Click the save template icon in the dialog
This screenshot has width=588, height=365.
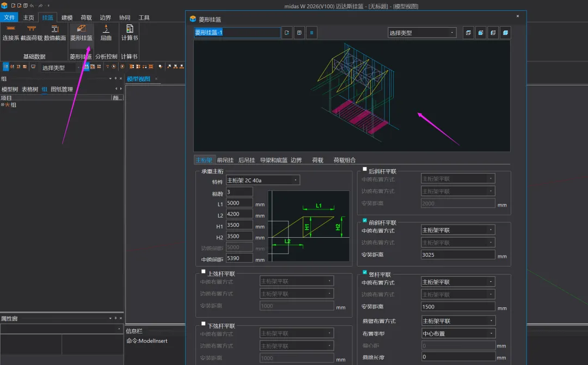tap(299, 33)
